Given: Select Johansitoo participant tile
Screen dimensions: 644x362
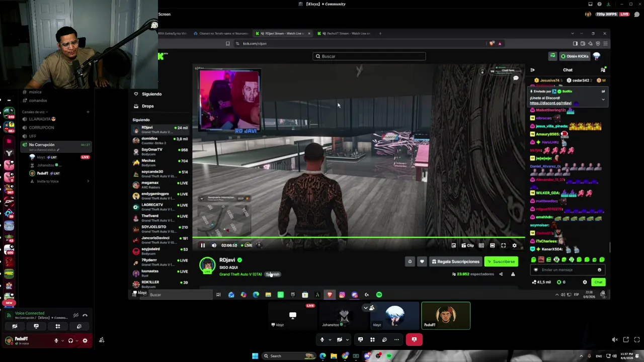Looking at the screenshot, I should pyautogui.click(x=344, y=316).
